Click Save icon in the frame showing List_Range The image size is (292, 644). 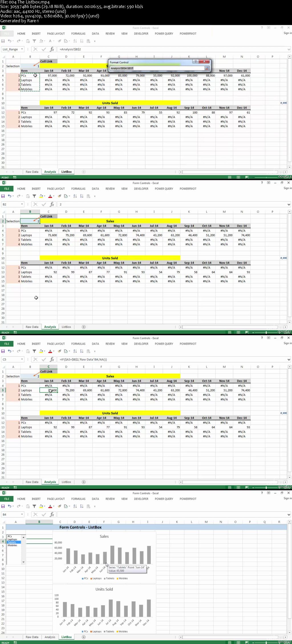[3, 41]
